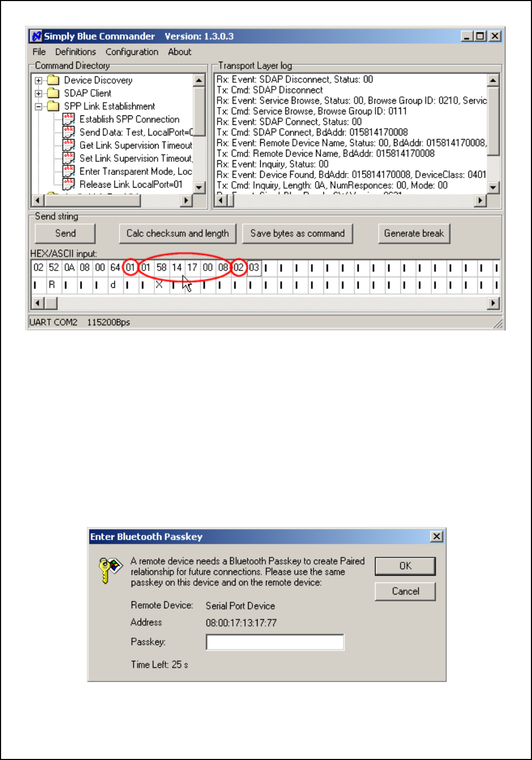The width and height of the screenshot is (532, 760).
Task: Open the Configuration menu
Action: tap(132, 52)
